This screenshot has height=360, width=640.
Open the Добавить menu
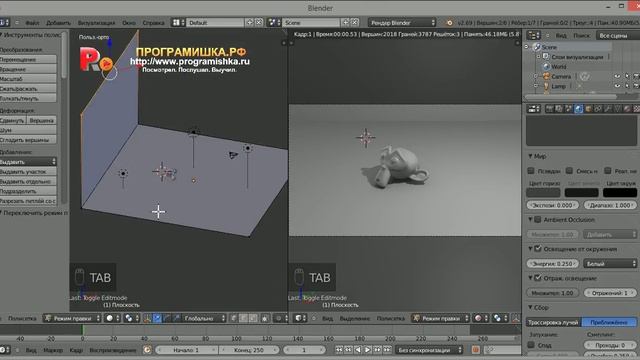[x=58, y=23]
